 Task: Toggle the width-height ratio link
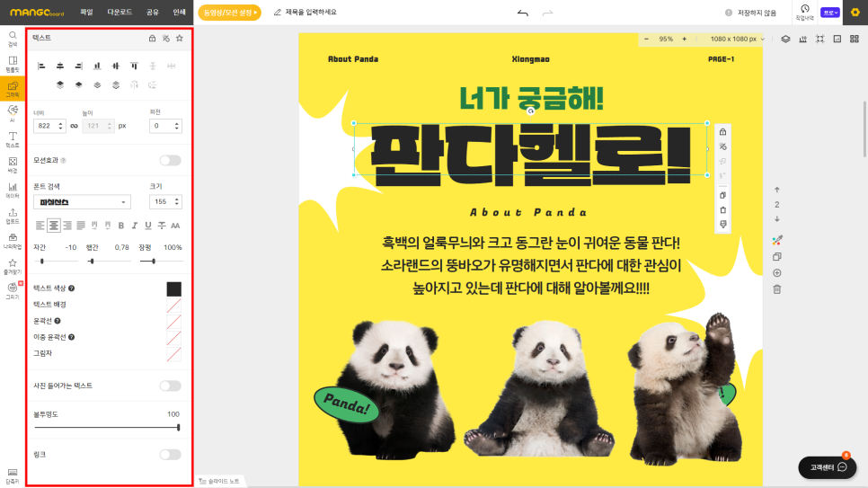(75, 126)
